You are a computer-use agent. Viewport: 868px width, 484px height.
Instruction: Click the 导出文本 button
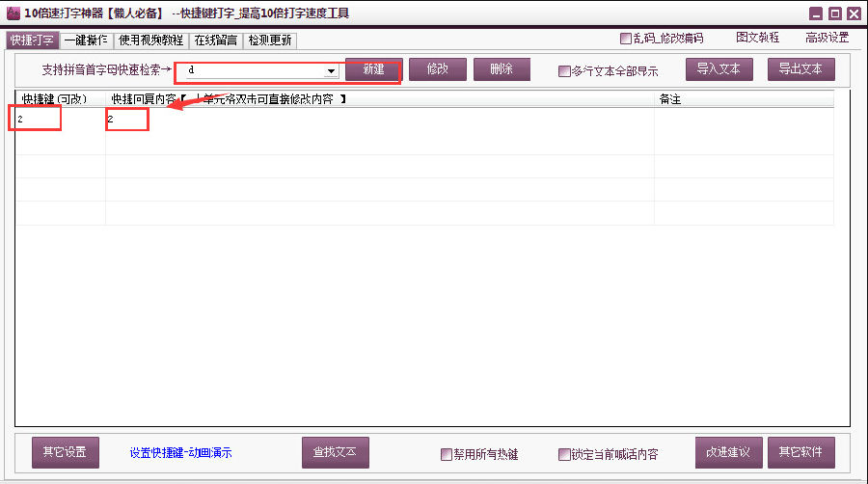tap(801, 69)
